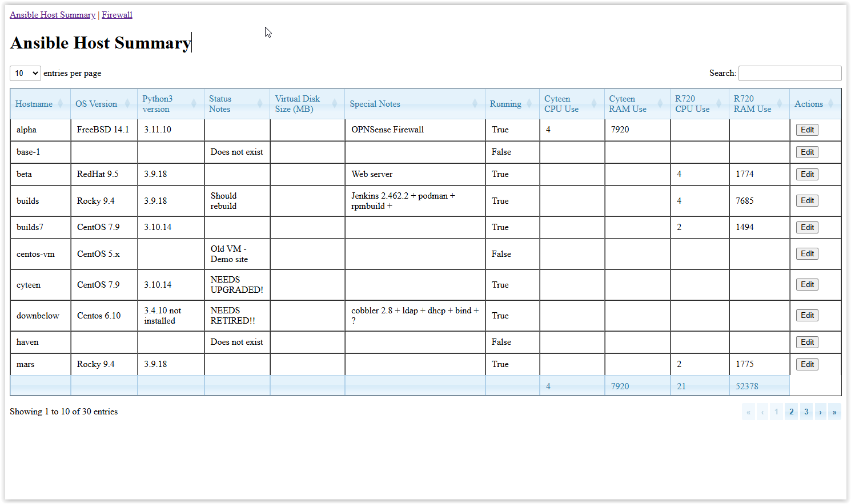Sort by Python3 version column

coord(170,104)
